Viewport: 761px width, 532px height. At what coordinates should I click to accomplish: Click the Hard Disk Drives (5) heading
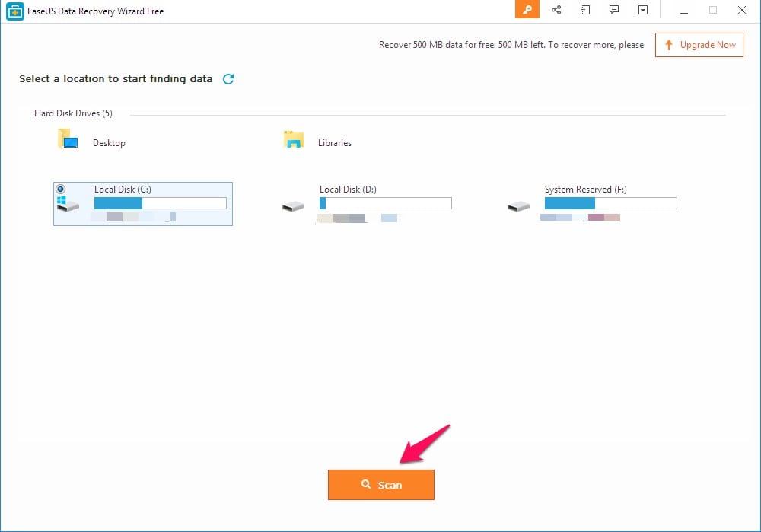click(73, 113)
